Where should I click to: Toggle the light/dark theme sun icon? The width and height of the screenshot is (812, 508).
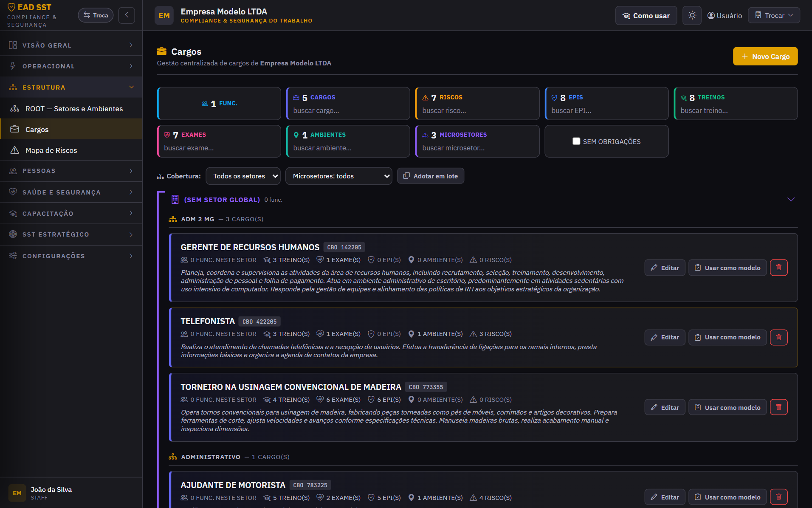click(x=692, y=16)
